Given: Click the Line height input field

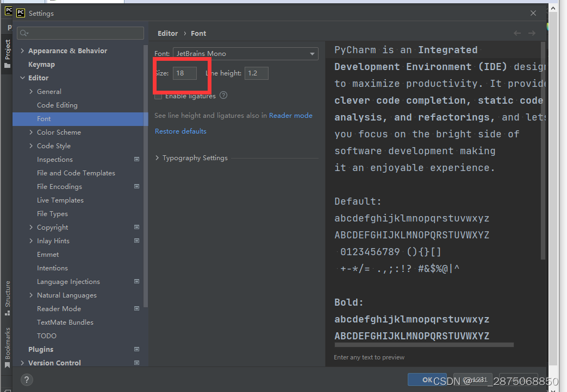Looking at the screenshot, I should [257, 73].
